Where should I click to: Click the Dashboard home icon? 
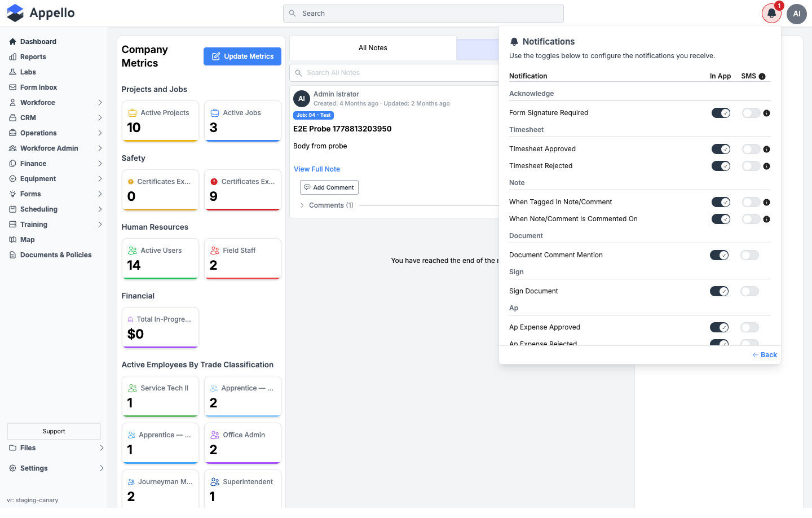pyautogui.click(x=12, y=42)
